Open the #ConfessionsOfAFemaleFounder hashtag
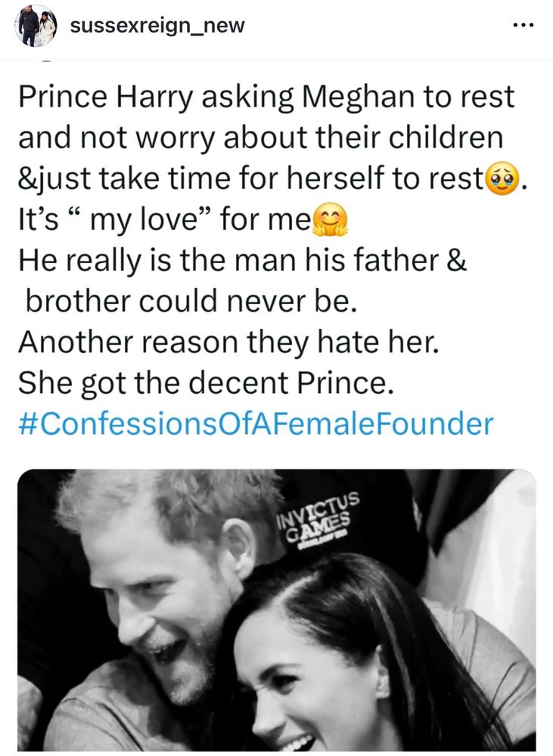553x756 pixels. [x=256, y=423]
